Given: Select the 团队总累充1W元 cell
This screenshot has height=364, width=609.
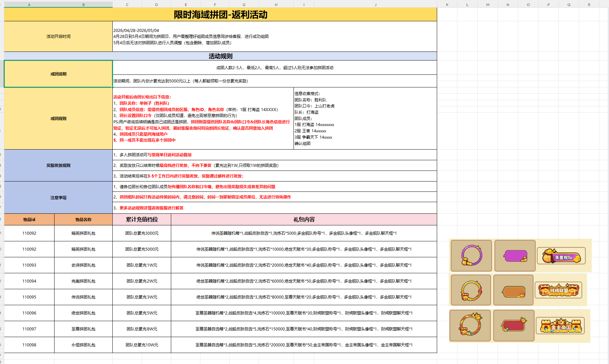Looking at the screenshot, I should point(142,265).
